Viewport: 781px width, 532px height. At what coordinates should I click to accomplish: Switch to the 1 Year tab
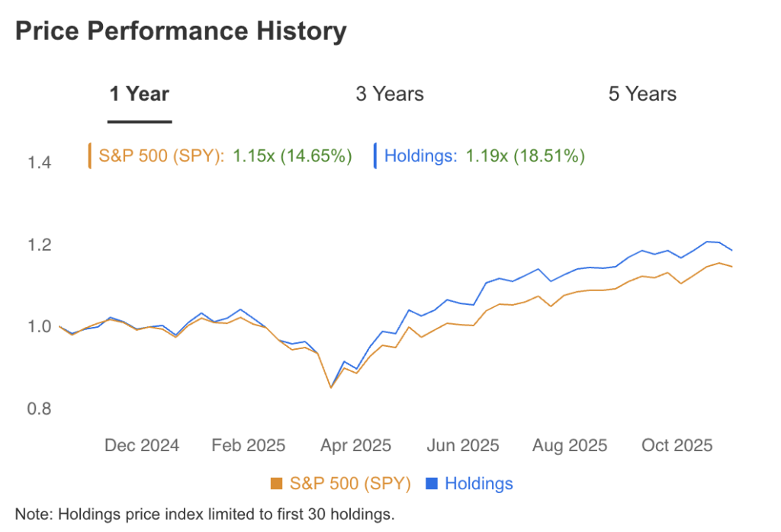[x=140, y=95]
